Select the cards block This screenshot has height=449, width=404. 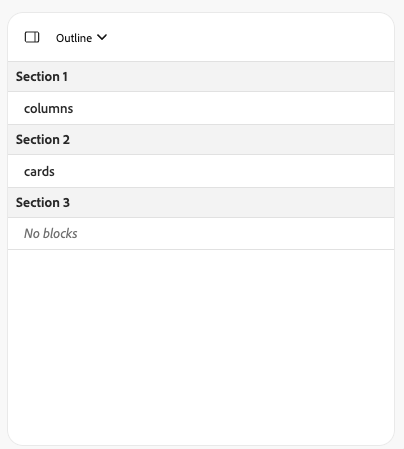point(201,171)
